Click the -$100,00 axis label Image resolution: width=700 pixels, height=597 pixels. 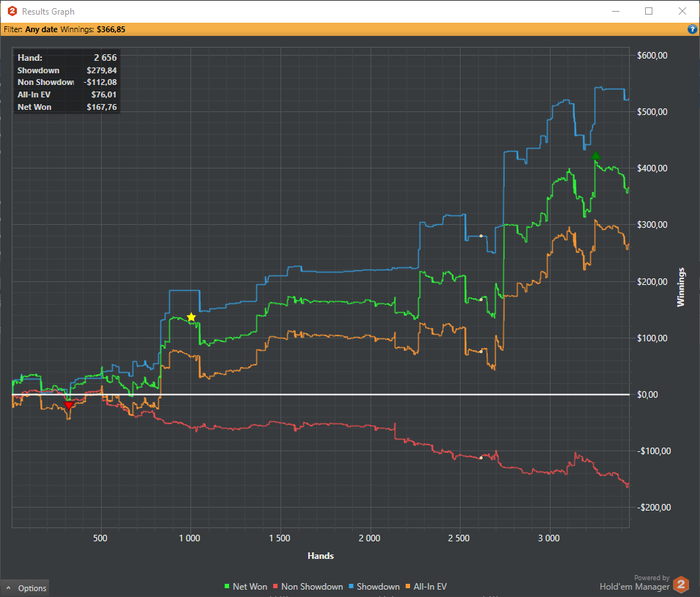(x=654, y=451)
